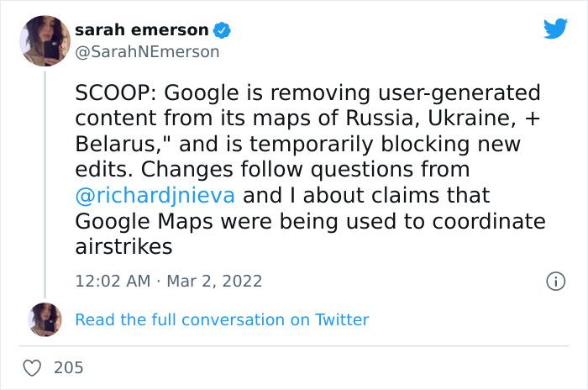The image size is (588, 390).
Task: Read the full conversation on Twitter
Action: point(222,319)
